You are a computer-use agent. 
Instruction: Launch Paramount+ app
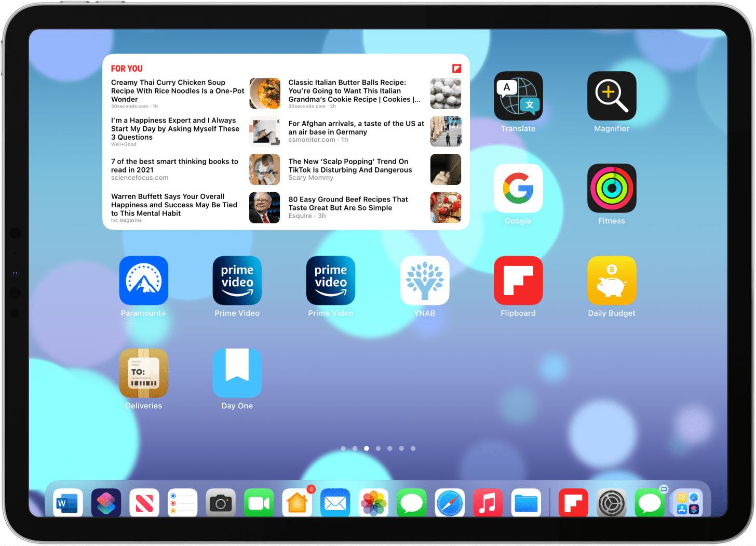(143, 281)
